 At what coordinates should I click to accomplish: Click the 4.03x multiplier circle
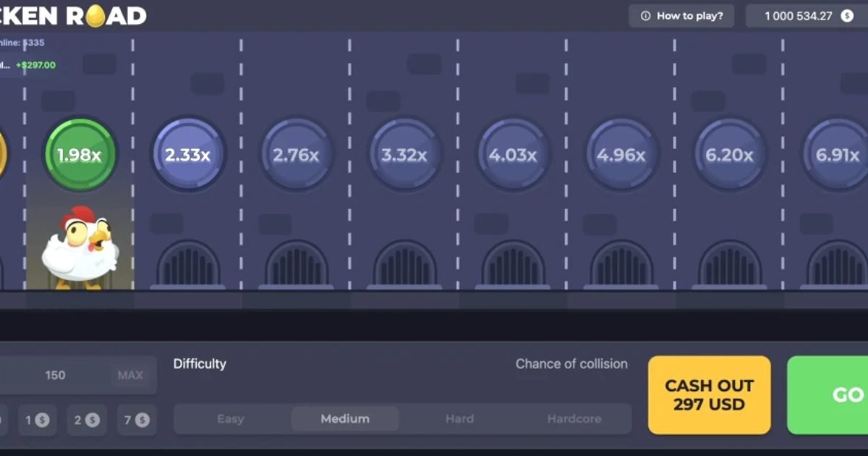point(513,154)
